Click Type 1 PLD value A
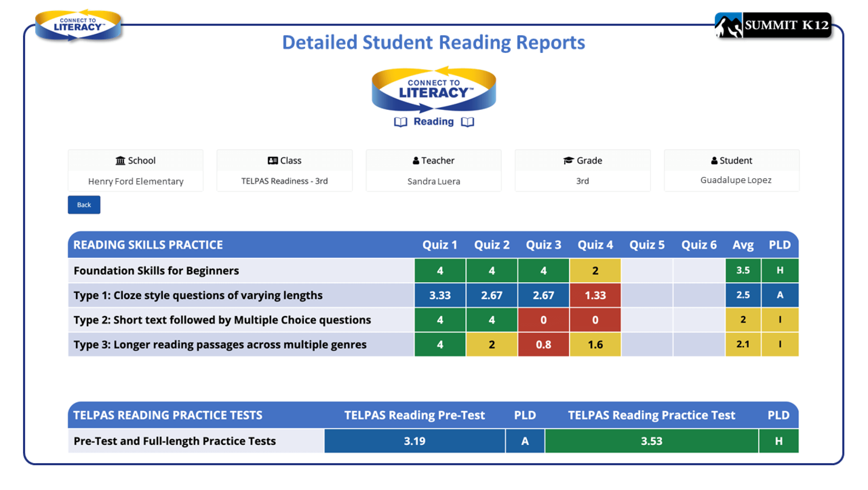The image size is (868, 490). tap(780, 295)
